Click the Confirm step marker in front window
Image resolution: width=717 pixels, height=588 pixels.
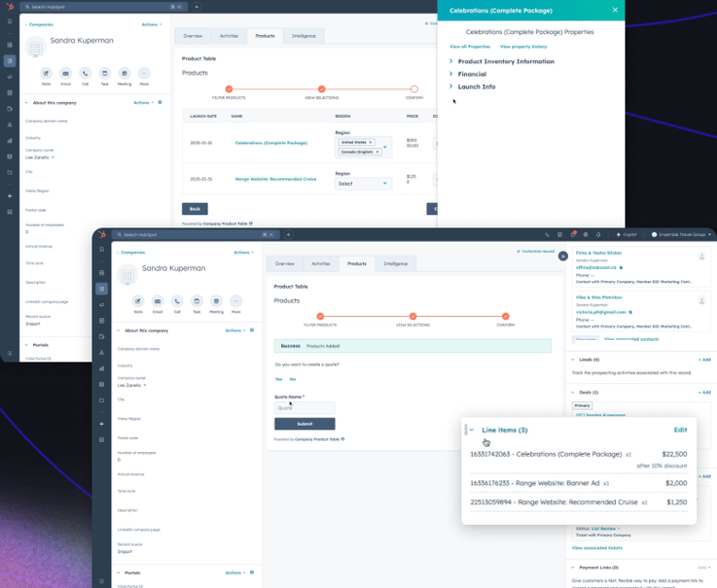pos(506,316)
